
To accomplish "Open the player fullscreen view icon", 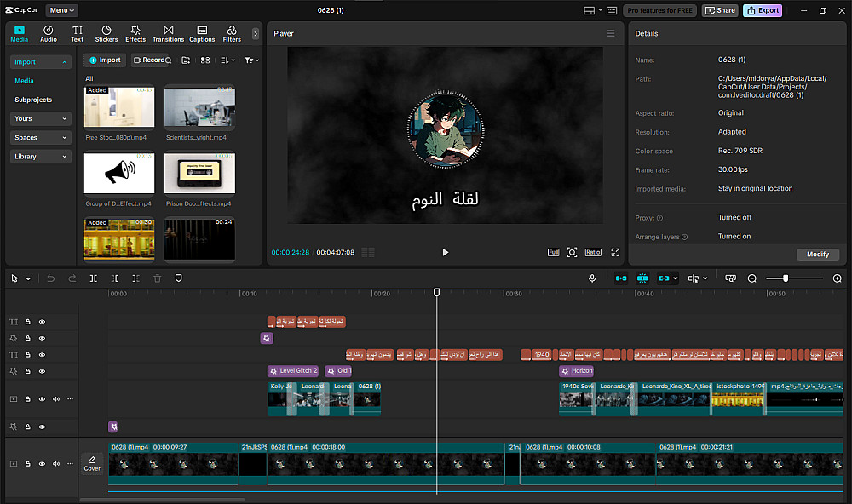I will 615,253.
